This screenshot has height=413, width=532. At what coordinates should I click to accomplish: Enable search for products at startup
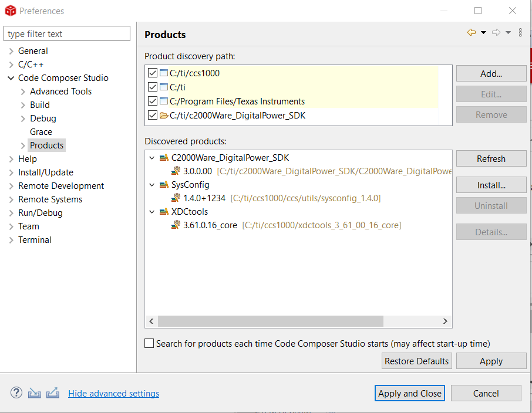point(150,344)
